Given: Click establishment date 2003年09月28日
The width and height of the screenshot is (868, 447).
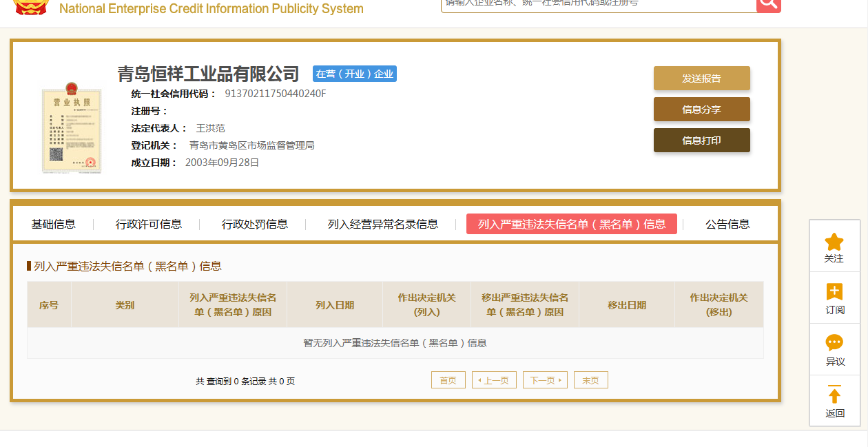Looking at the screenshot, I should tap(223, 163).
